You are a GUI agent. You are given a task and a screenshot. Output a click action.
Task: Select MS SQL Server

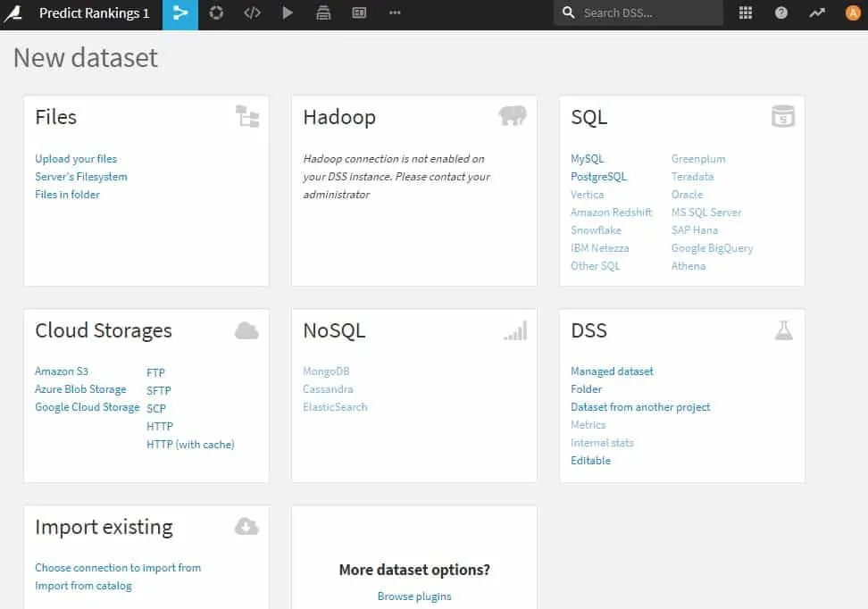pyautogui.click(x=706, y=212)
